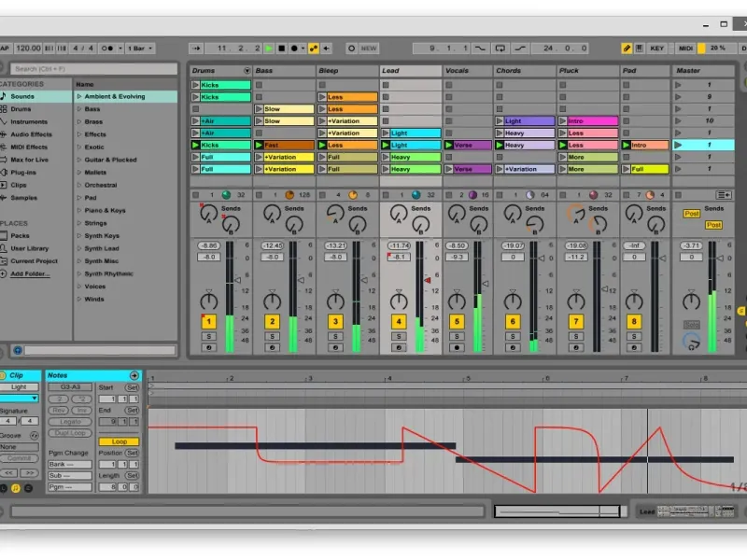Solo track 4 using its S button
Viewport: 747px width, 560px height.
[399, 336]
